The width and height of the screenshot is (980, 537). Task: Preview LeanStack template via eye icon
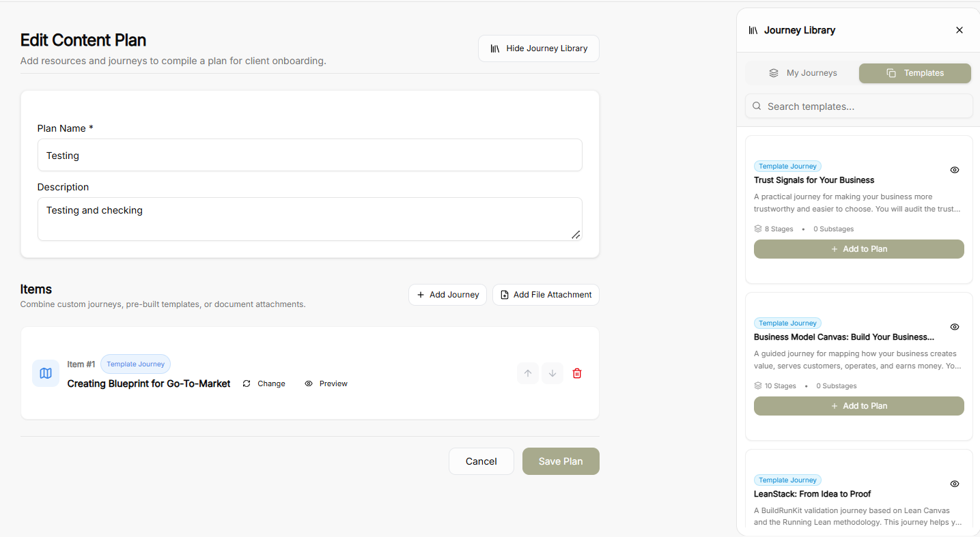(x=955, y=484)
